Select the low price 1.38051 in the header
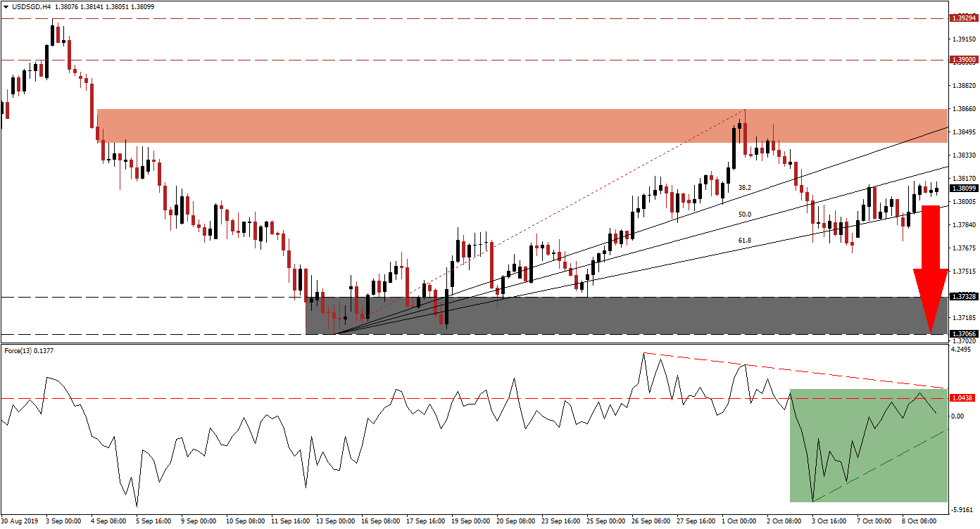 tap(118, 6)
